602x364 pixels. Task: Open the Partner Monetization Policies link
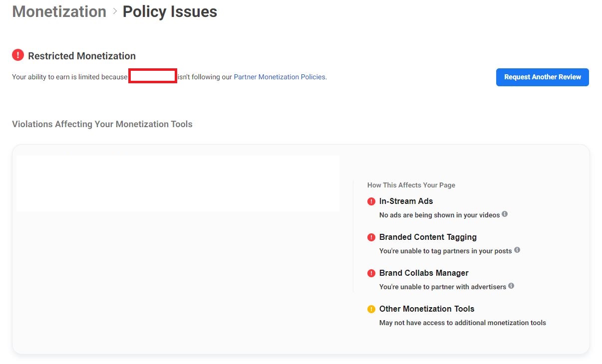[x=280, y=77]
